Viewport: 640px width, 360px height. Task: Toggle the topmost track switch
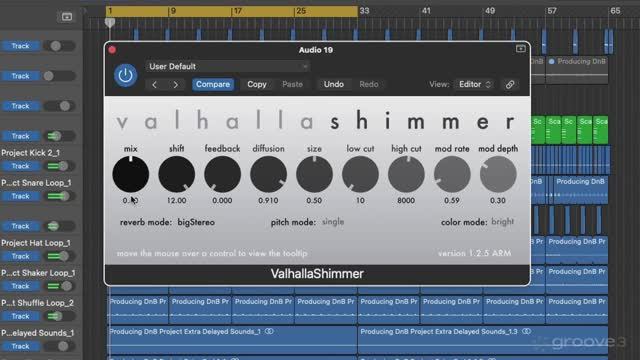(59, 46)
